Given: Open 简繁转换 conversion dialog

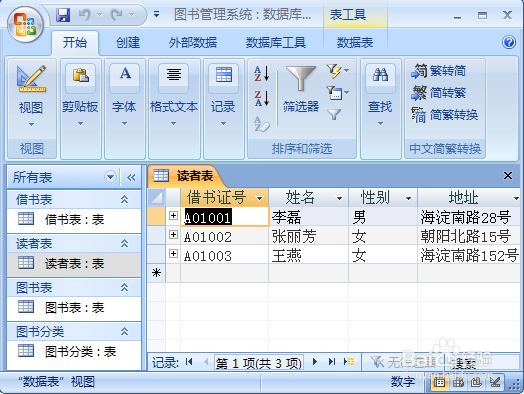Looking at the screenshot, I should (x=444, y=115).
